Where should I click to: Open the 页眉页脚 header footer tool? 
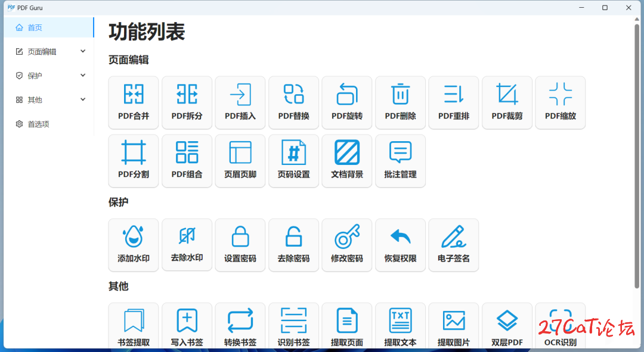tap(240, 161)
